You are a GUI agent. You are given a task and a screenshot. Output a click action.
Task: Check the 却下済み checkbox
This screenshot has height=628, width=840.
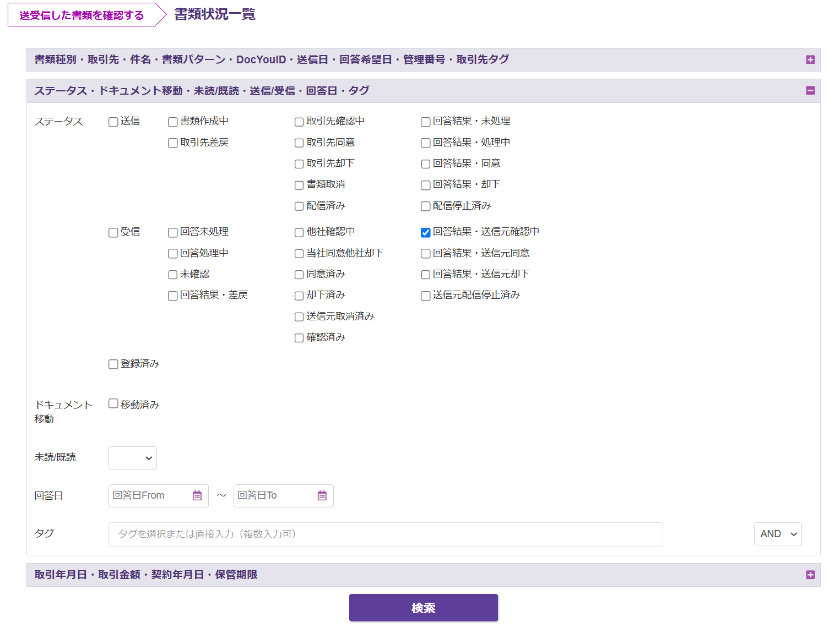299,296
